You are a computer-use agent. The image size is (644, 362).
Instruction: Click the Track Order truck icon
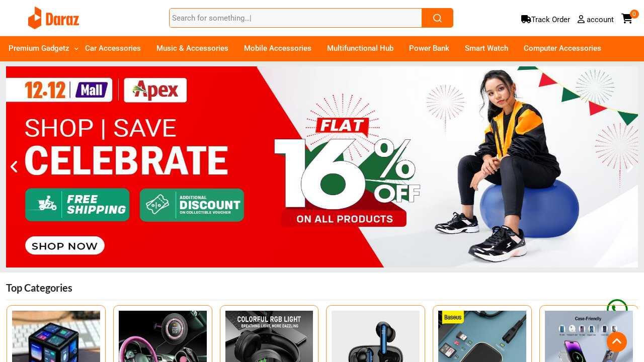526,19
